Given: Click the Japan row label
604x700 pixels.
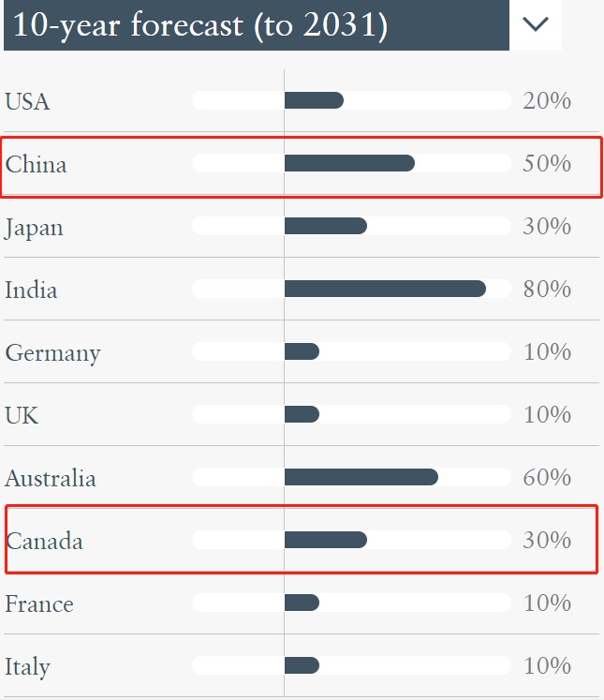Looking at the screenshot, I should click(34, 228).
